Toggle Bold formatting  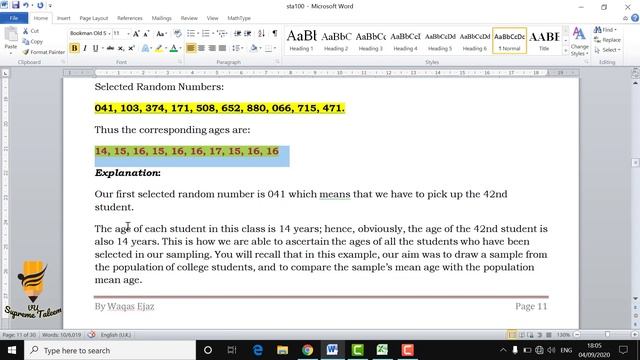pos(74,49)
